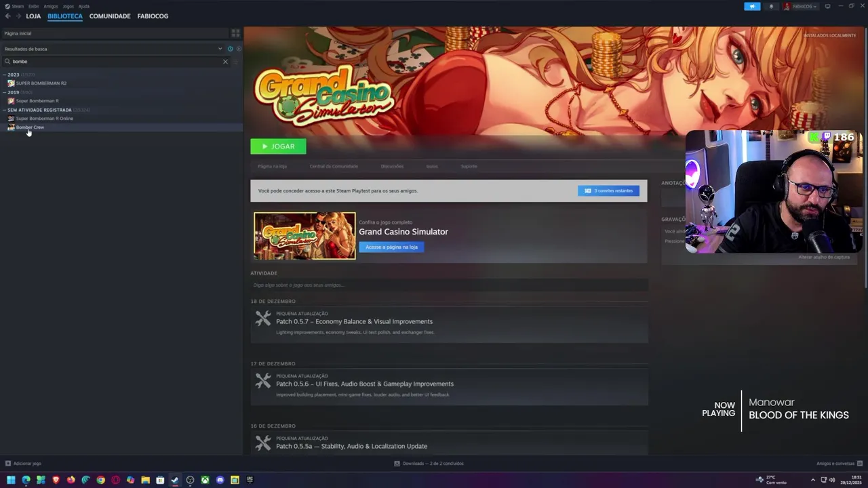Click the Adicionar jogo plus icon
Screen dimensions: 868x488
tap(8, 464)
